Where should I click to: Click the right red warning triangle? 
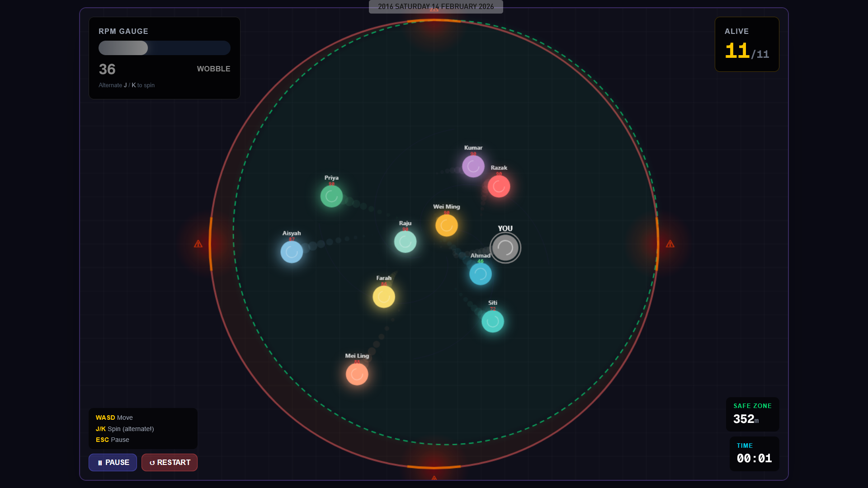670,244
